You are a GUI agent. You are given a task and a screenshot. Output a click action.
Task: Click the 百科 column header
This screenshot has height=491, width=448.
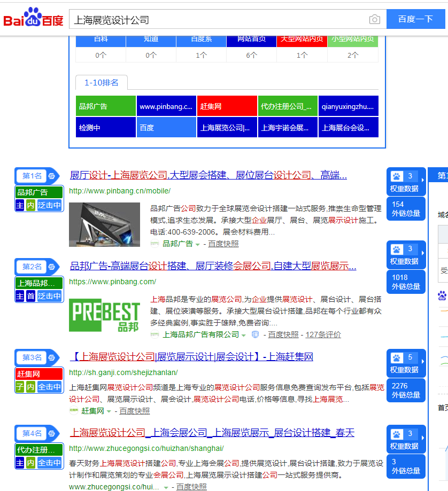[101, 40]
